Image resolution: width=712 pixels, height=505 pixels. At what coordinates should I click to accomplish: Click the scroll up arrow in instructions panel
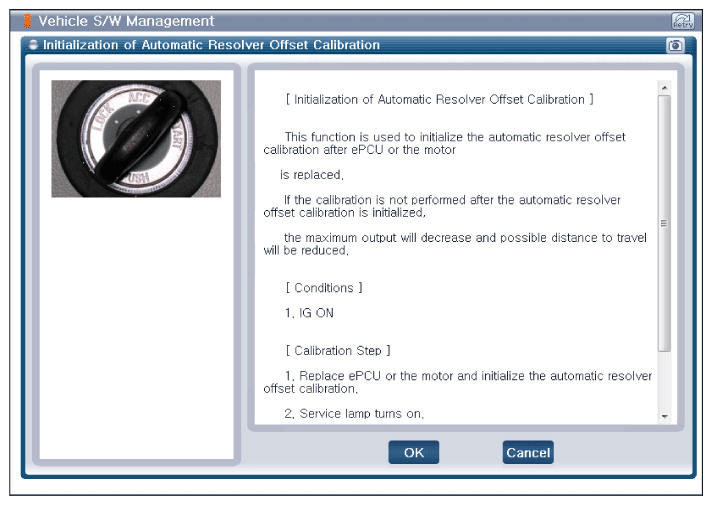(664, 87)
